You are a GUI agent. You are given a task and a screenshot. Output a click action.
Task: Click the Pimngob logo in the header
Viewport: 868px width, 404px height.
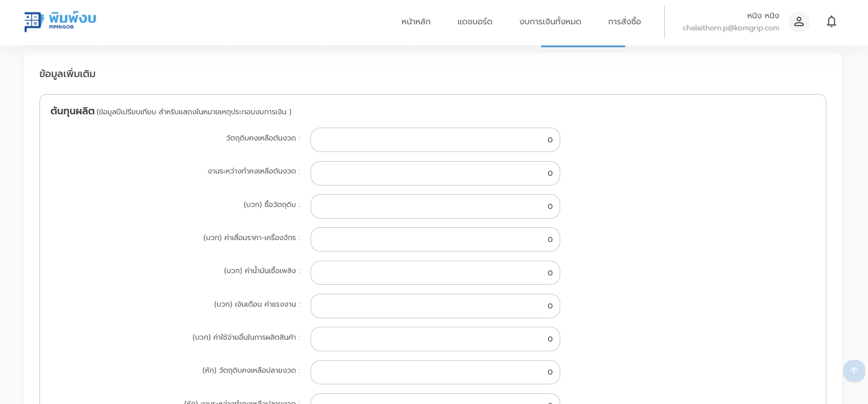click(x=60, y=22)
